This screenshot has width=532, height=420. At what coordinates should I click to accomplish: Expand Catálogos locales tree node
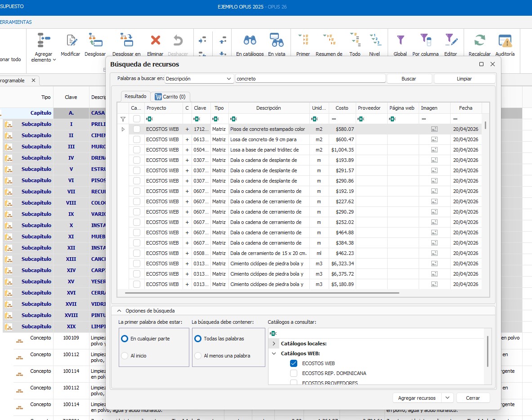pos(274,344)
